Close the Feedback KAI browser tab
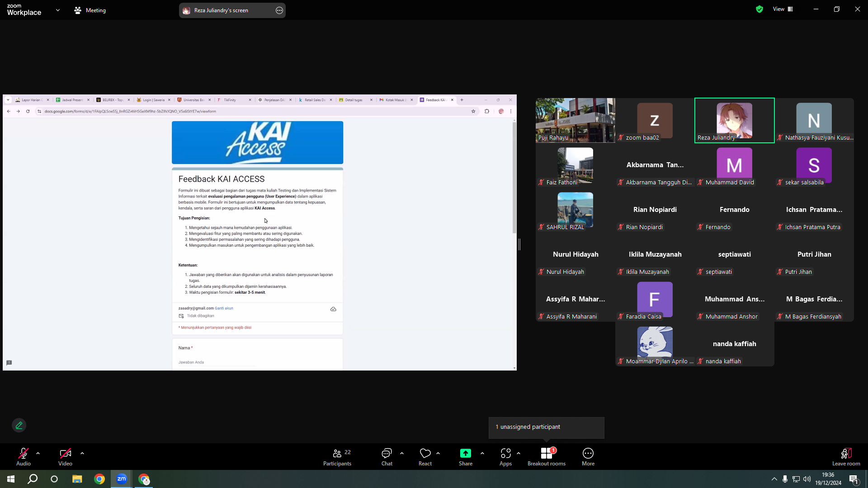The height and width of the screenshot is (488, 868). tap(452, 100)
